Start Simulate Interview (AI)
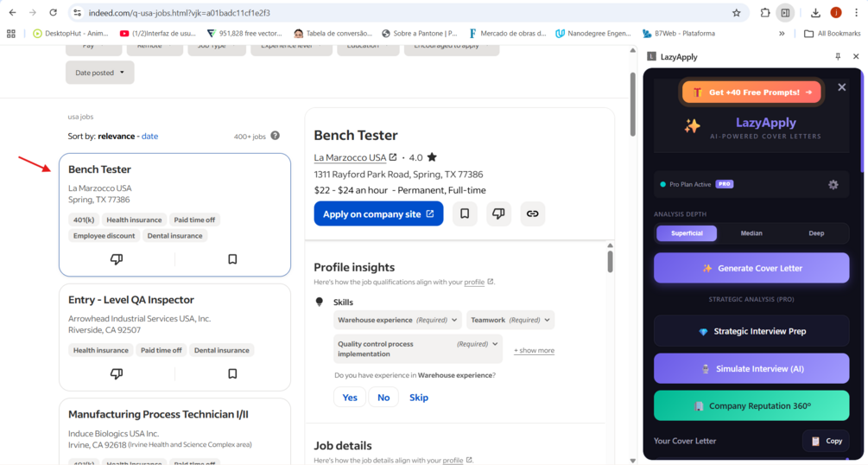The image size is (868, 465). click(751, 368)
